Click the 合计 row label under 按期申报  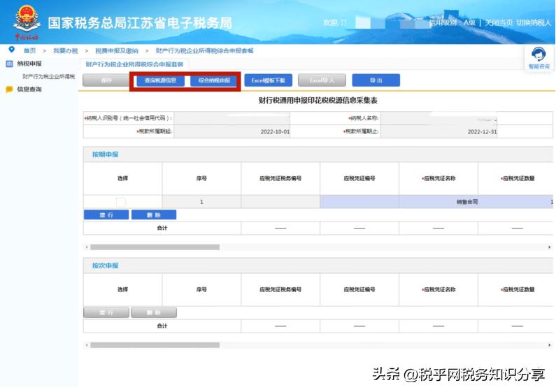pyautogui.click(x=162, y=228)
